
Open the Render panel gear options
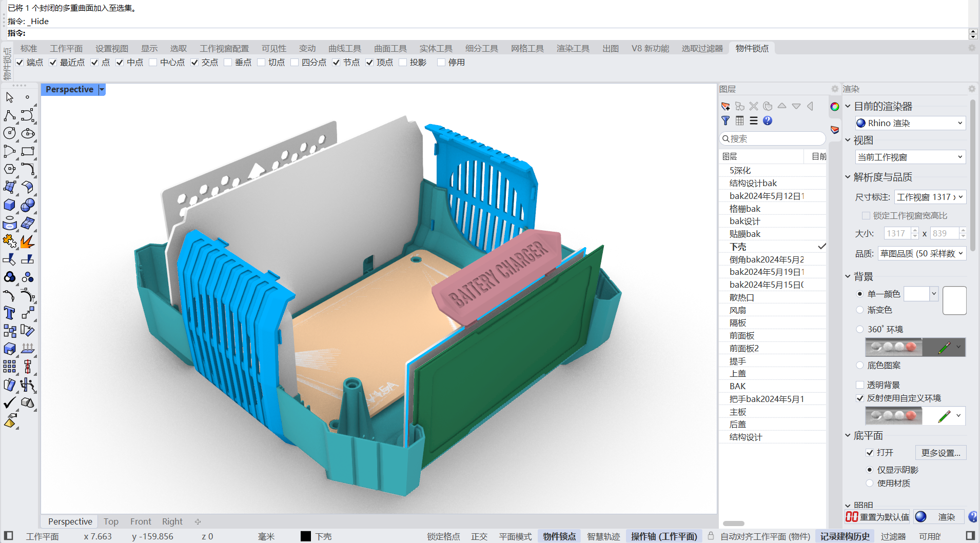coord(972,89)
